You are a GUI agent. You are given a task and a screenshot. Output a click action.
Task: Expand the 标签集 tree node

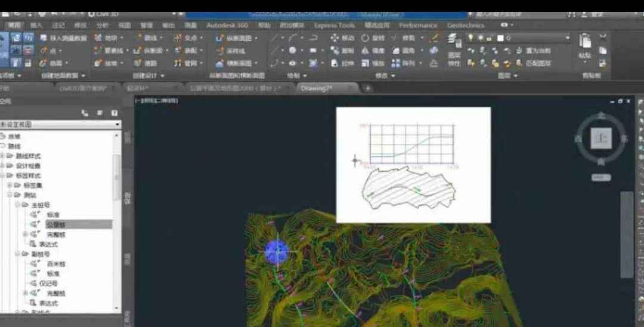point(10,185)
